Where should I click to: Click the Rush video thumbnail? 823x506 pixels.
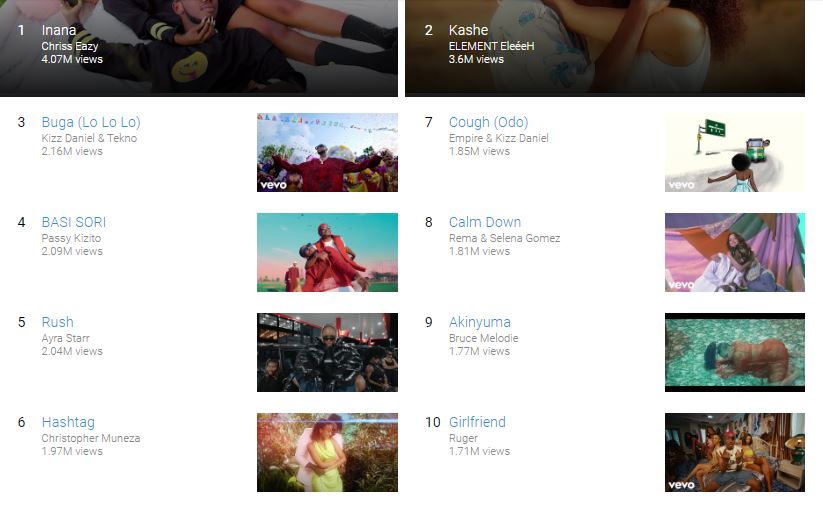coord(327,352)
